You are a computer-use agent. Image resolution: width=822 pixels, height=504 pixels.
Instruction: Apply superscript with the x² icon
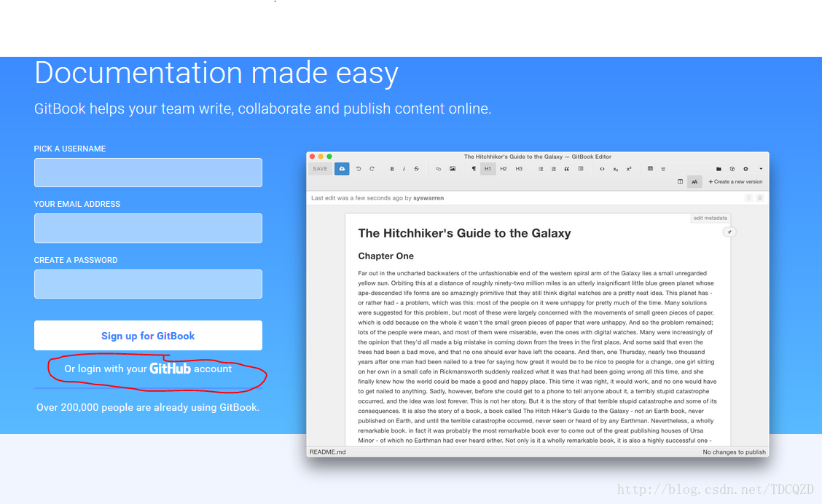point(629,169)
